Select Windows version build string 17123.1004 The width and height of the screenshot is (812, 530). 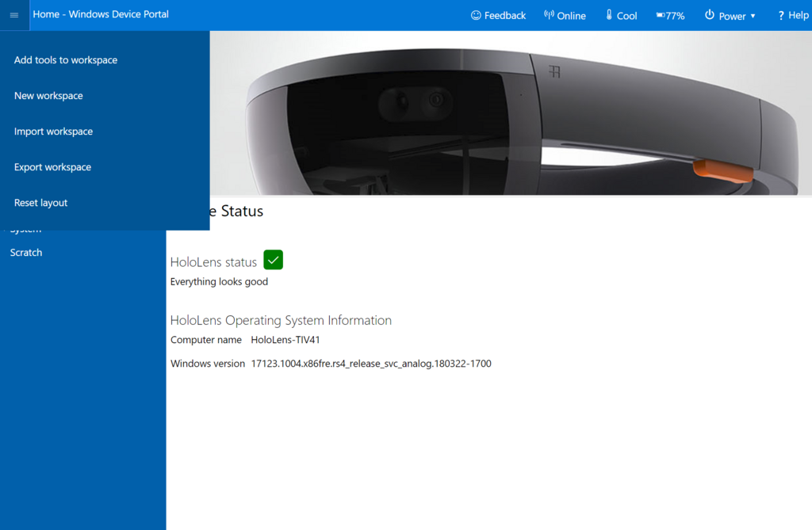[371, 364]
